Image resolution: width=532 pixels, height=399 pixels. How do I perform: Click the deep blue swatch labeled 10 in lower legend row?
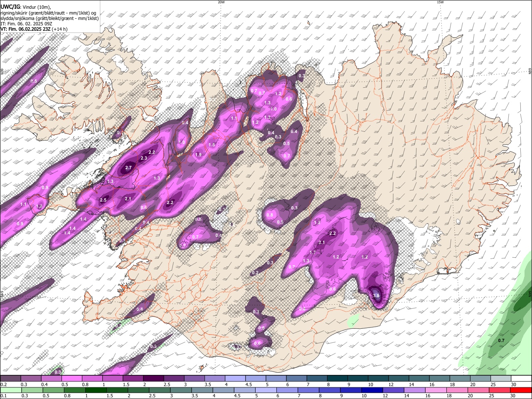(372, 390)
